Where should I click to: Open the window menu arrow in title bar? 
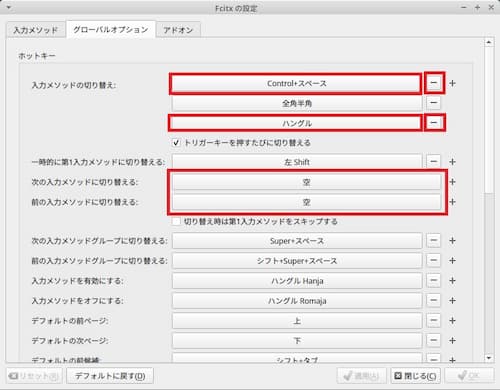(9, 7)
